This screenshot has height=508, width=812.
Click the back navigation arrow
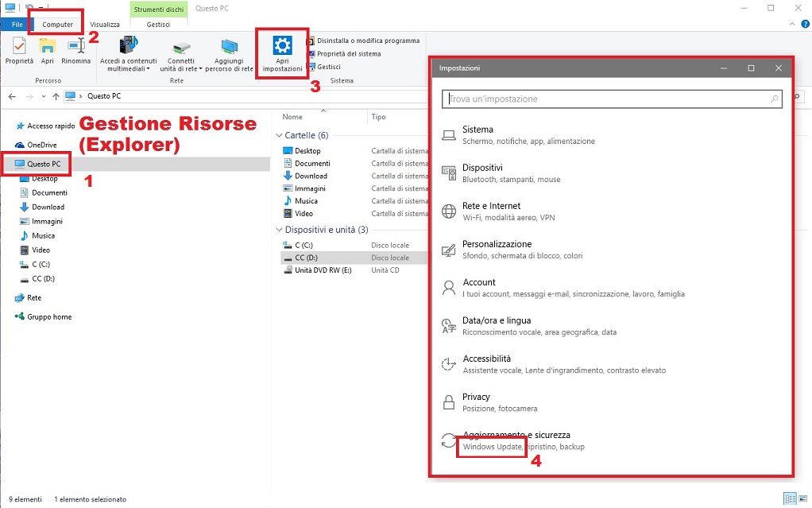[x=13, y=96]
